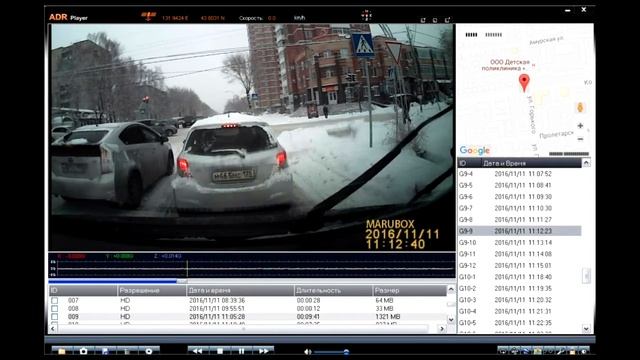The width and height of the screenshot is (640, 360).
Task: Sort file table by Разрешение column
Action: 152,290
